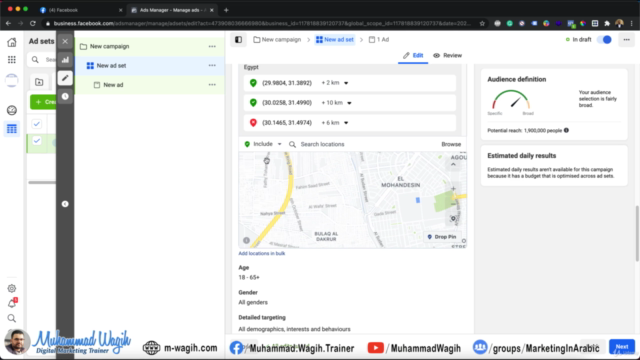
Task: Click the Browse locations button
Action: (x=451, y=144)
